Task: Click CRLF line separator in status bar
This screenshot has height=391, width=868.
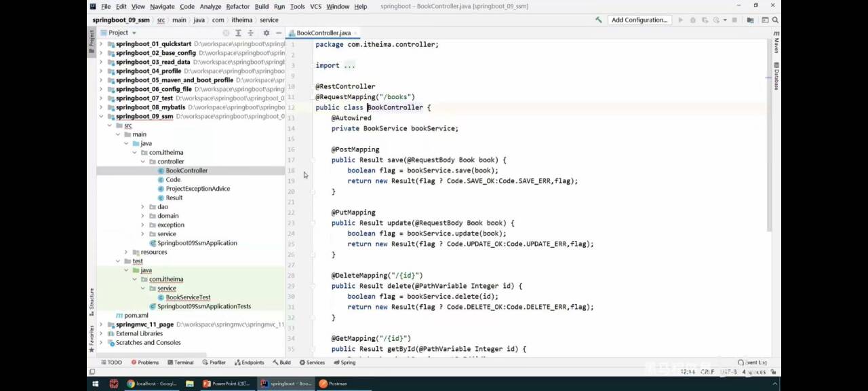Action: 707,372
